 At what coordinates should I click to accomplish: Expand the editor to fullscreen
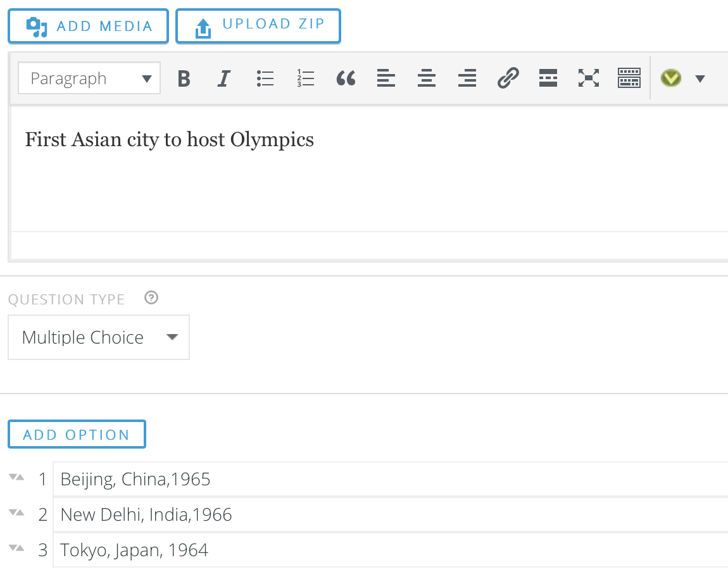pyautogui.click(x=589, y=78)
